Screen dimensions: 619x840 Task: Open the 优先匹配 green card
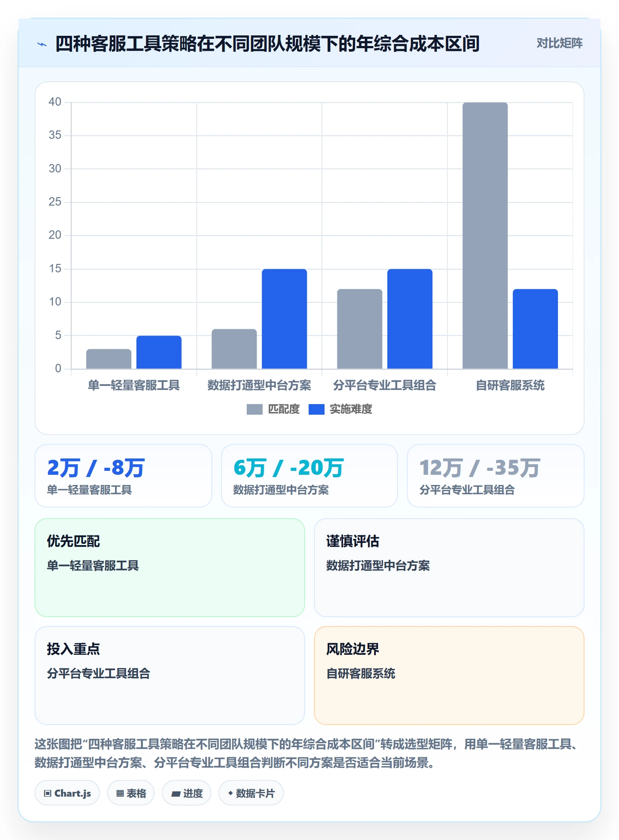(x=170, y=568)
